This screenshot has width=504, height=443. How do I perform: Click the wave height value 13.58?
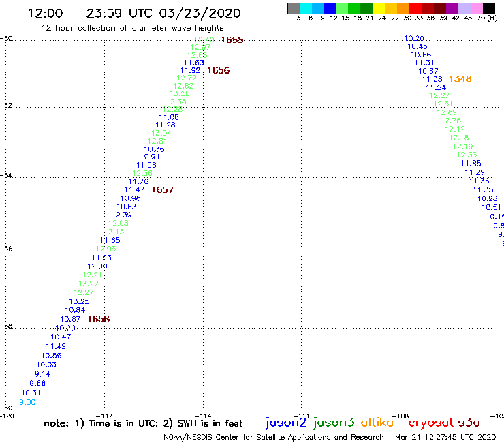coord(180,93)
